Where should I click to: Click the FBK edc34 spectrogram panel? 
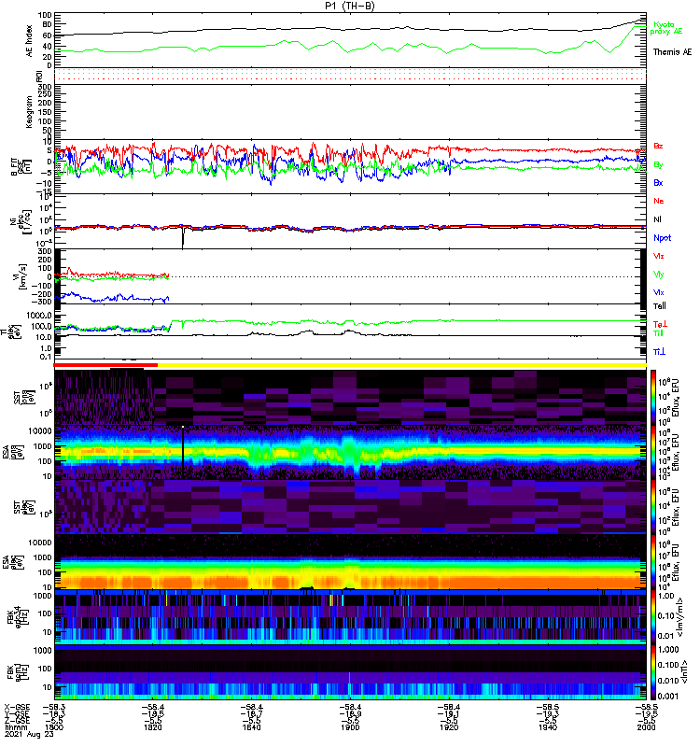point(351,617)
